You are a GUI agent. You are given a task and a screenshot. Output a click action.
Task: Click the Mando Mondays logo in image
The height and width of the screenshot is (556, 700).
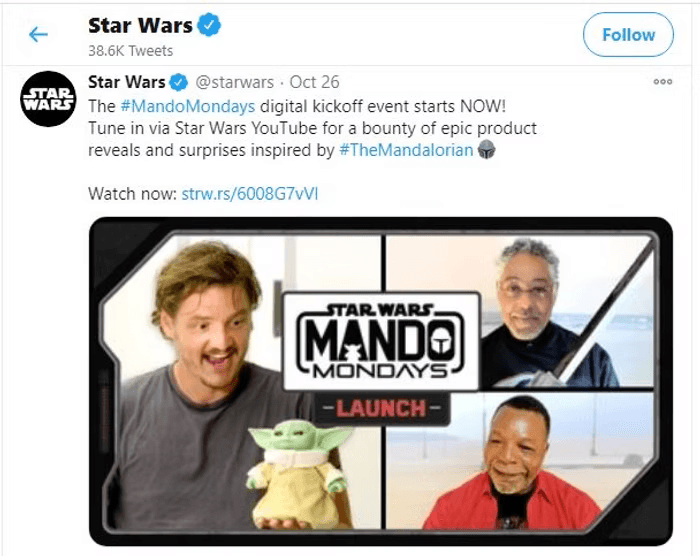click(x=381, y=341)
